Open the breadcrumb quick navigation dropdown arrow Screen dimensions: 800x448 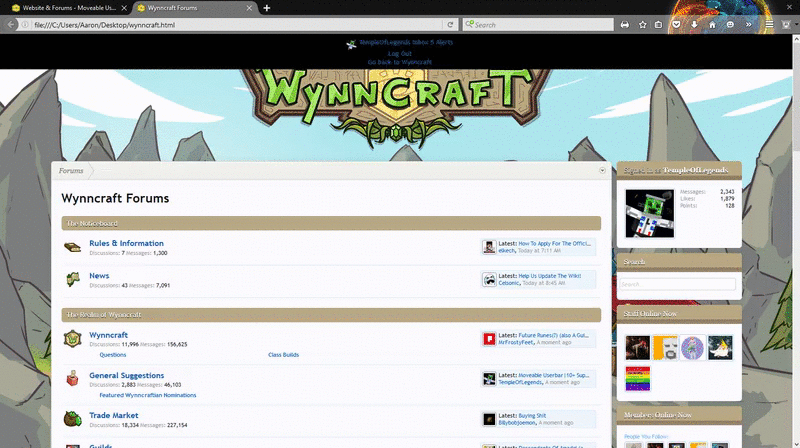(602, 170)
